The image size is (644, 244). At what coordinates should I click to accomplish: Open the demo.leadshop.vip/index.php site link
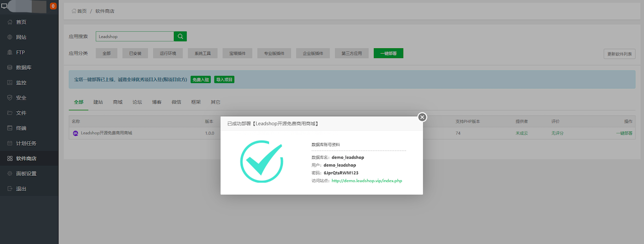tap(367, 181)
